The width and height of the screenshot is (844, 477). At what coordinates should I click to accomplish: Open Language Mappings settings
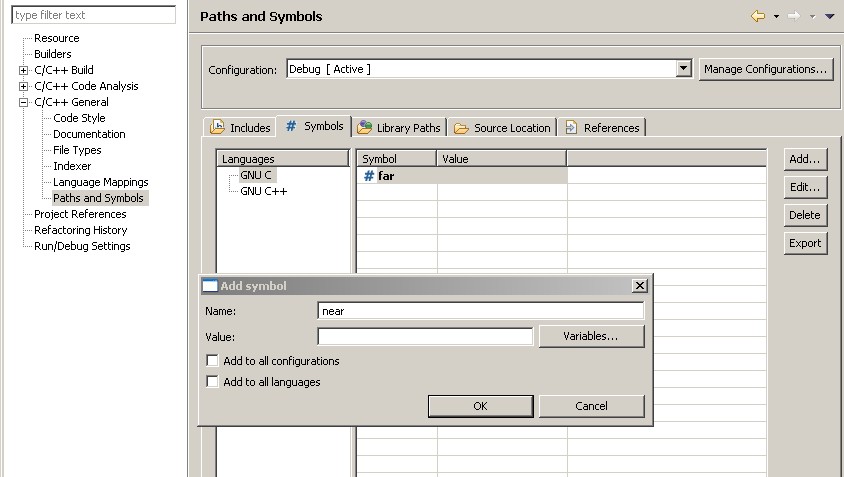100,182
